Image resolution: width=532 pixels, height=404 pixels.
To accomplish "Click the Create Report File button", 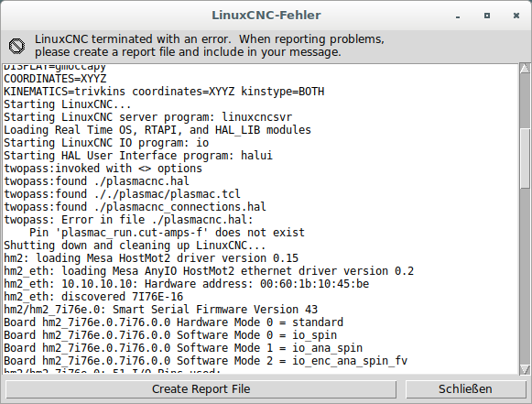I will (x=201, y=389).
